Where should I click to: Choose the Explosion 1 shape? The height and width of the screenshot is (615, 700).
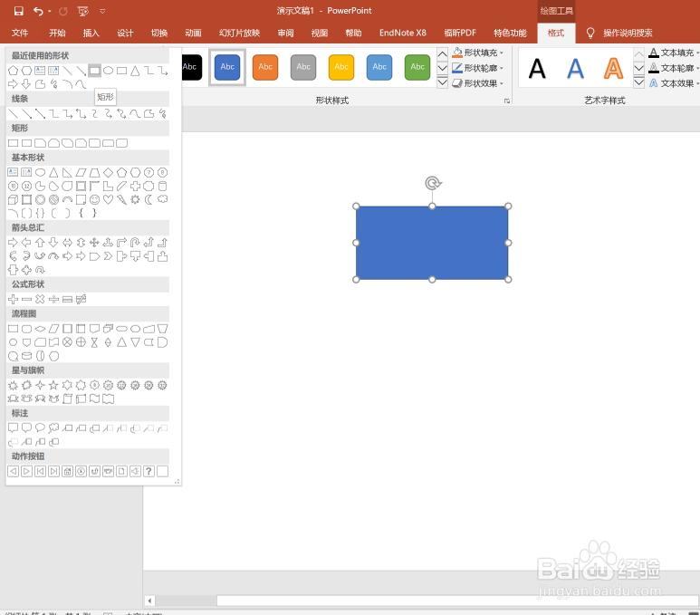13,385
